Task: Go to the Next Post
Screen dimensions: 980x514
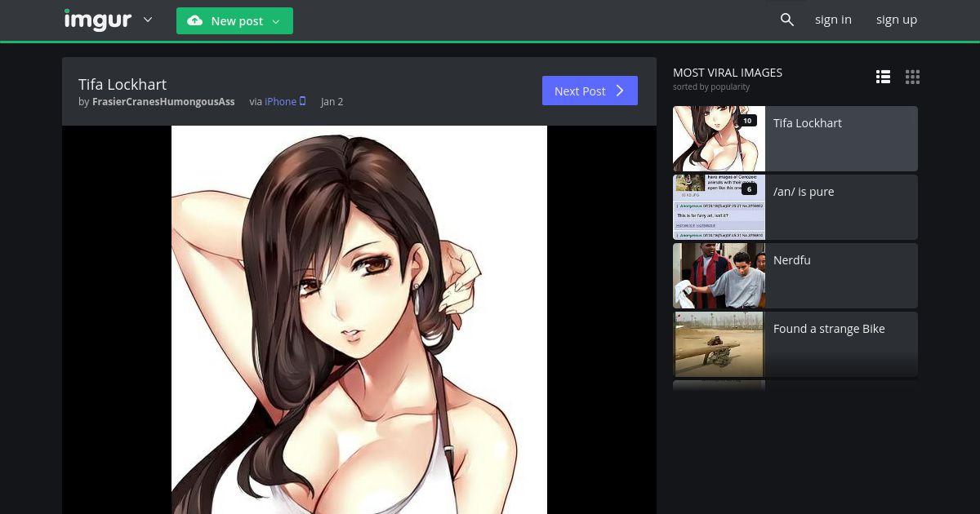Action: point(590,91)
